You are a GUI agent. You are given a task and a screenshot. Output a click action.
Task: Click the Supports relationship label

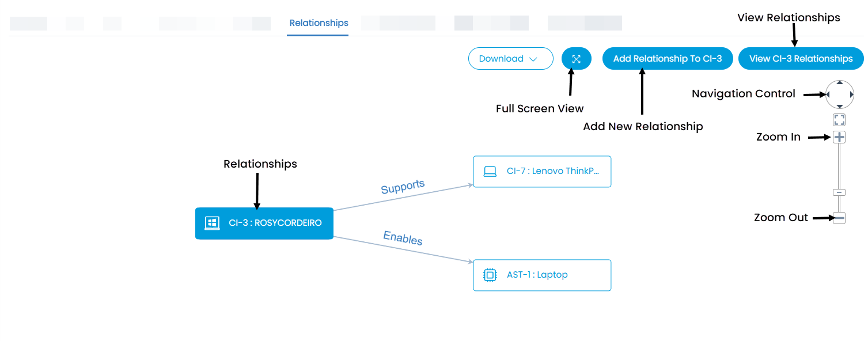coord(403,185)
